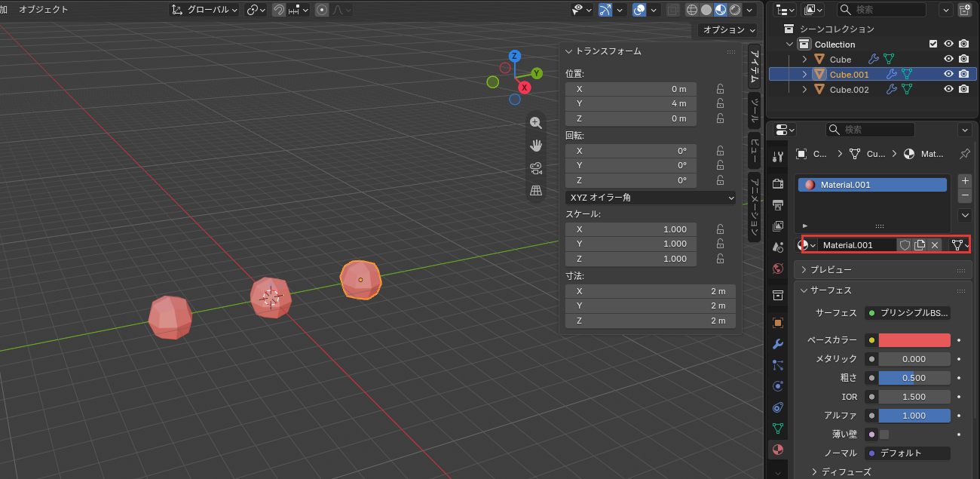Toggle camera view icon in viewport

click(x=536, y=168)
